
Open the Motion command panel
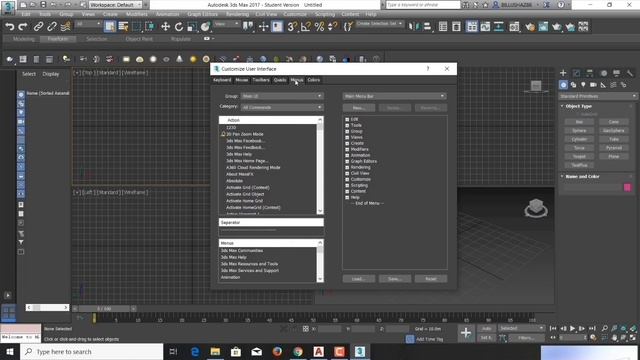pyautogui.click(x=603, y=73)
